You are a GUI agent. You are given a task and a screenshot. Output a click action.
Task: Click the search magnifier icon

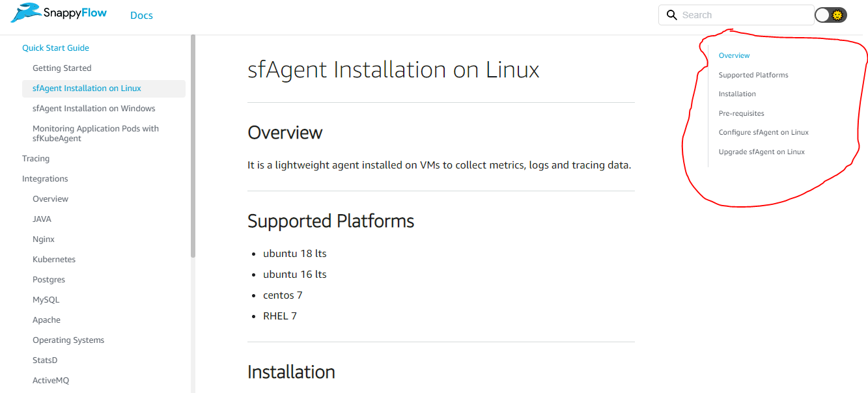(672, 15)
